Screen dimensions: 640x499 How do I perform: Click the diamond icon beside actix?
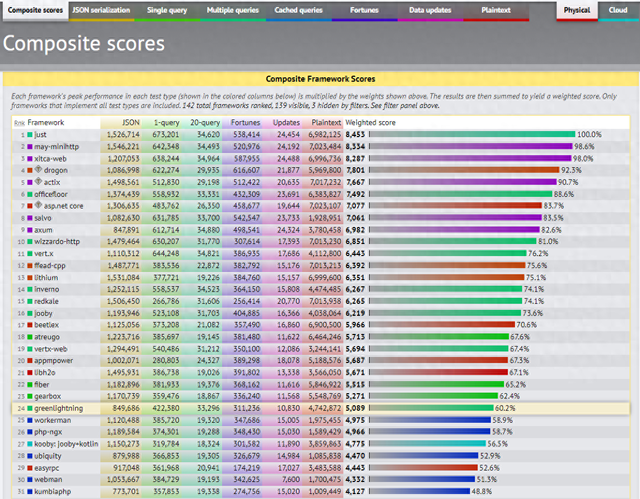pos(39,183)
